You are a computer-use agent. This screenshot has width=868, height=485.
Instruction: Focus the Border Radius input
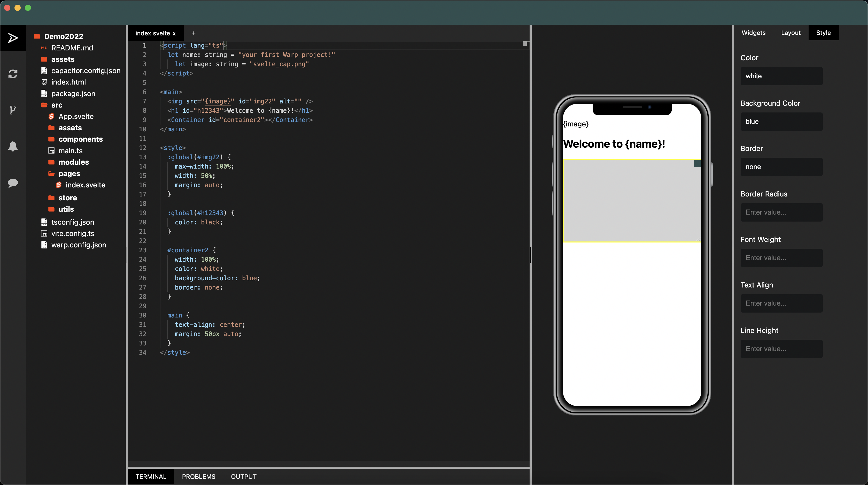coord(781,212)
